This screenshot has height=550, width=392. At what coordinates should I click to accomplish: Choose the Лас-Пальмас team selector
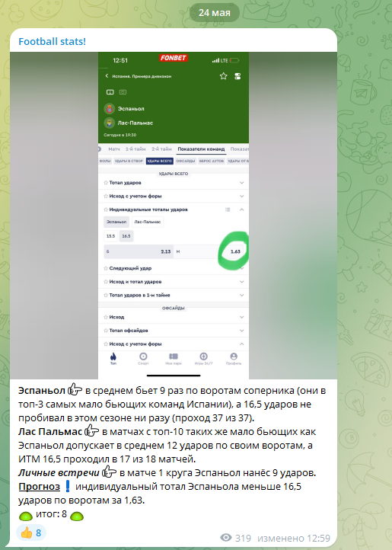click(147, 222)
